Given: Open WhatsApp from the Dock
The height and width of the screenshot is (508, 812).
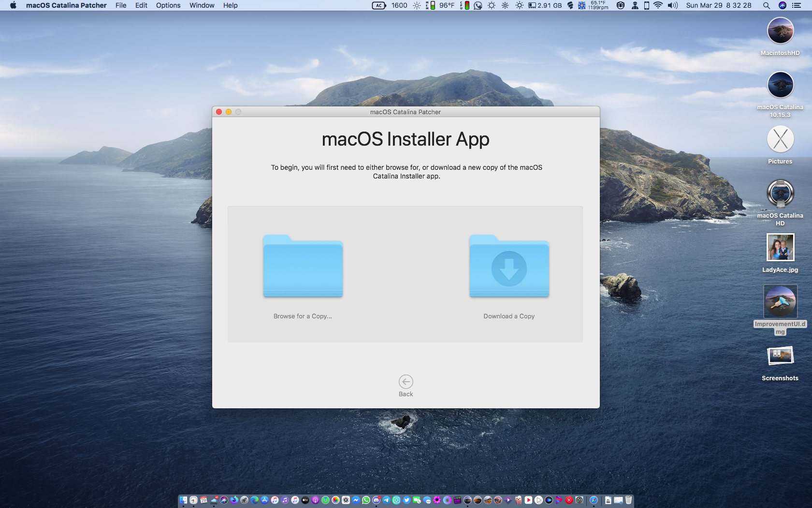Looking at the screenshot, I should pyautogui.click(x=366, y=500).
